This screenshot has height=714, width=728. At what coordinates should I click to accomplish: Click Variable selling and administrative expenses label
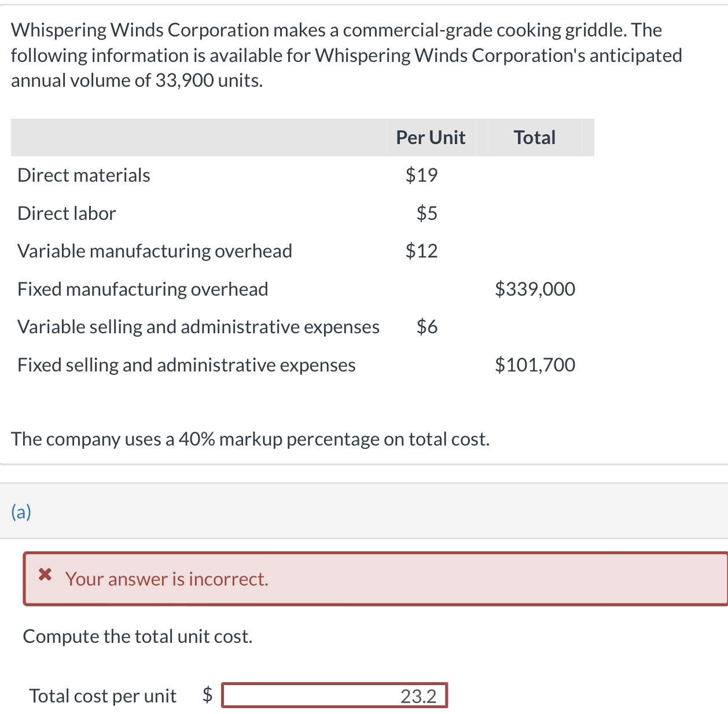(x=198, y=327)
